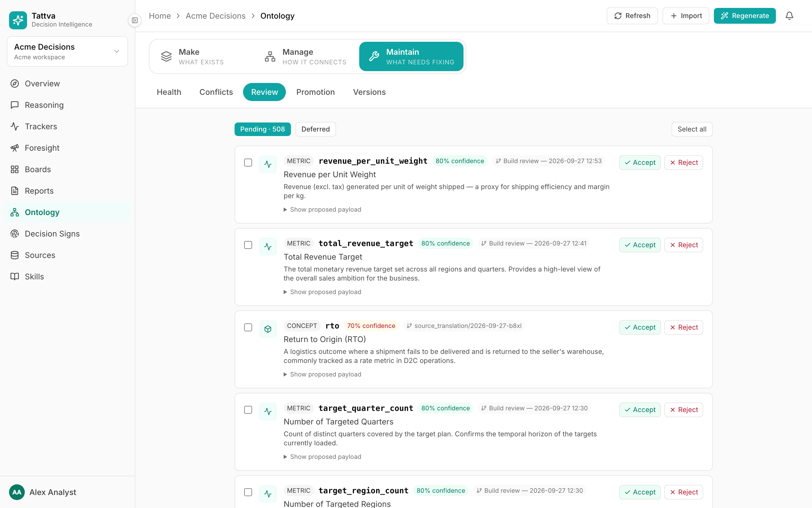Open Overview in the sidebar
The height and width of the screenshot is (508, 812).
point(67,83)
